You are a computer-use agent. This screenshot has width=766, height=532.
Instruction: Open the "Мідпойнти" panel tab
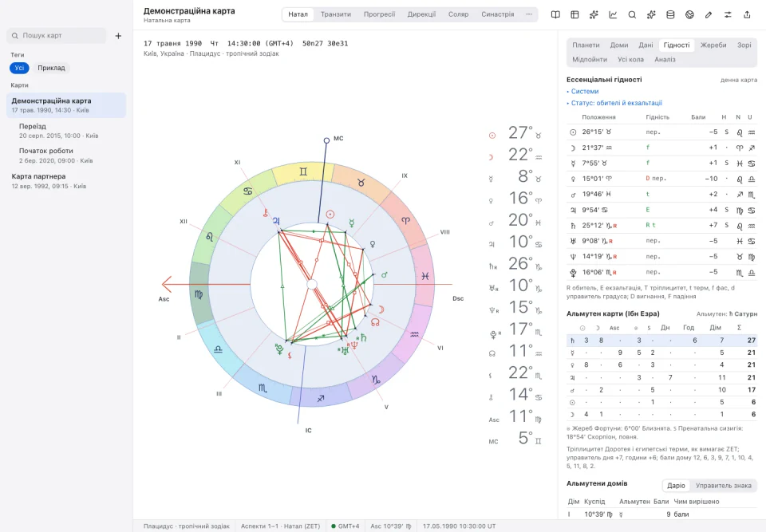click(x=590, y=60)
